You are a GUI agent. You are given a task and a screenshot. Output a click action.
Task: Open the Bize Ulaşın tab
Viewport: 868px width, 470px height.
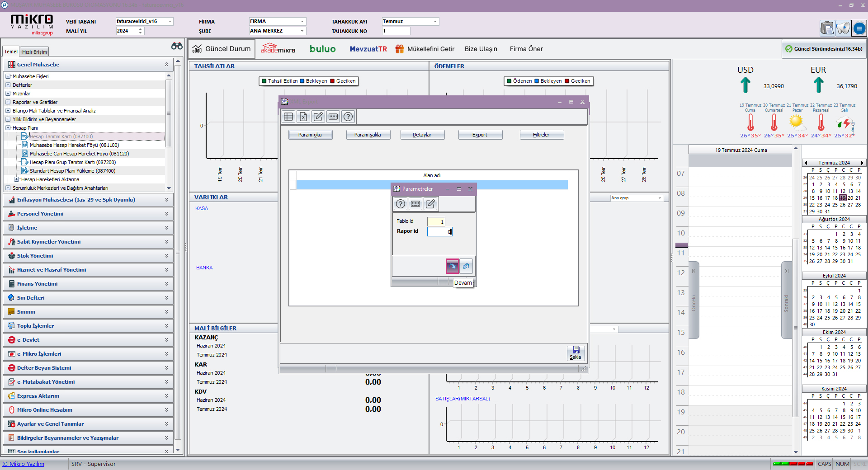(x=481, y=49)
